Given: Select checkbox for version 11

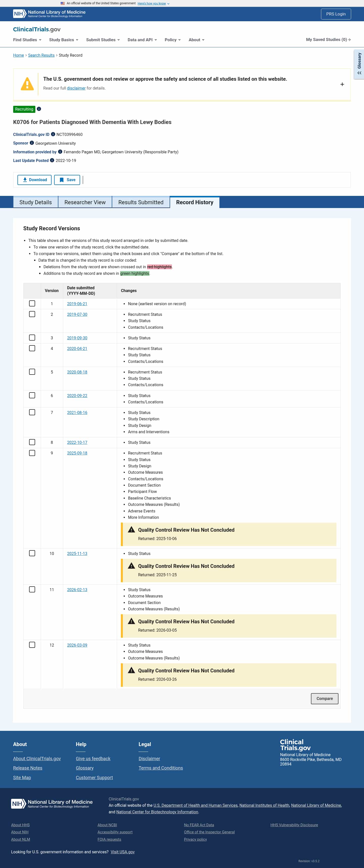Looking at the screenshot, I should (32, 589).
